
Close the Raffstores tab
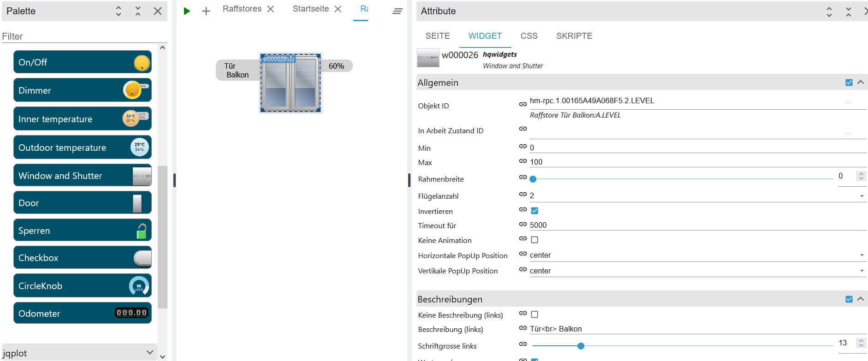(x=271, y=9)
